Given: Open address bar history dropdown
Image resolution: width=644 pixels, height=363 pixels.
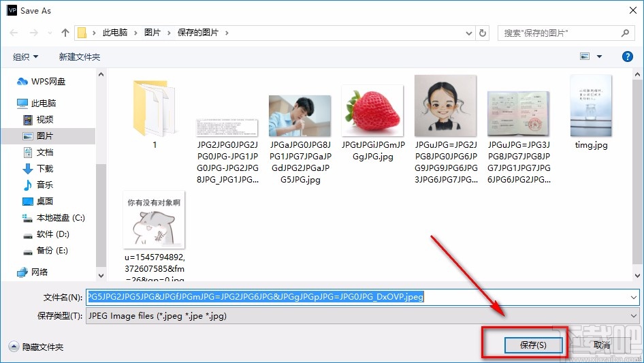Looking at the screenshot, I should (468, 33).
